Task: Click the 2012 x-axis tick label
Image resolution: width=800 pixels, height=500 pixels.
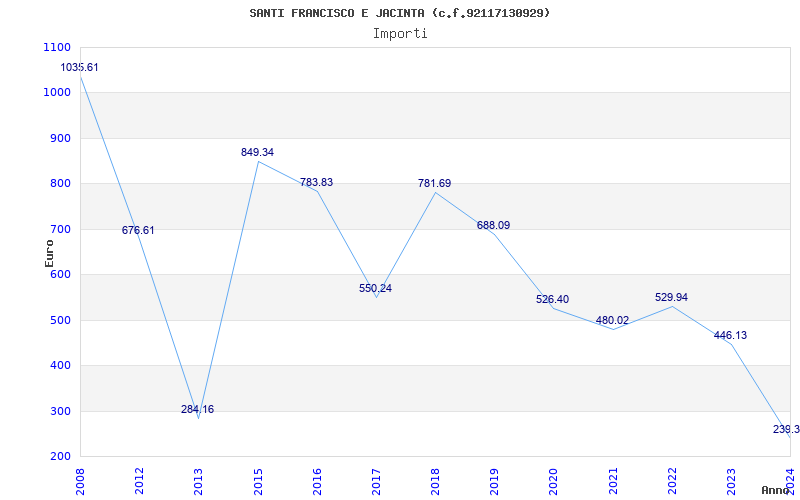Action: coord(139,481)
